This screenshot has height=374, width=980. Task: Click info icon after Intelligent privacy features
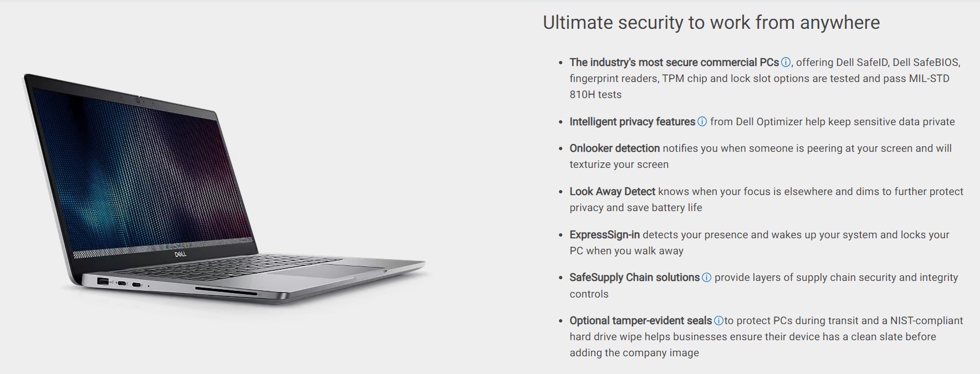(x=702, y=122)
